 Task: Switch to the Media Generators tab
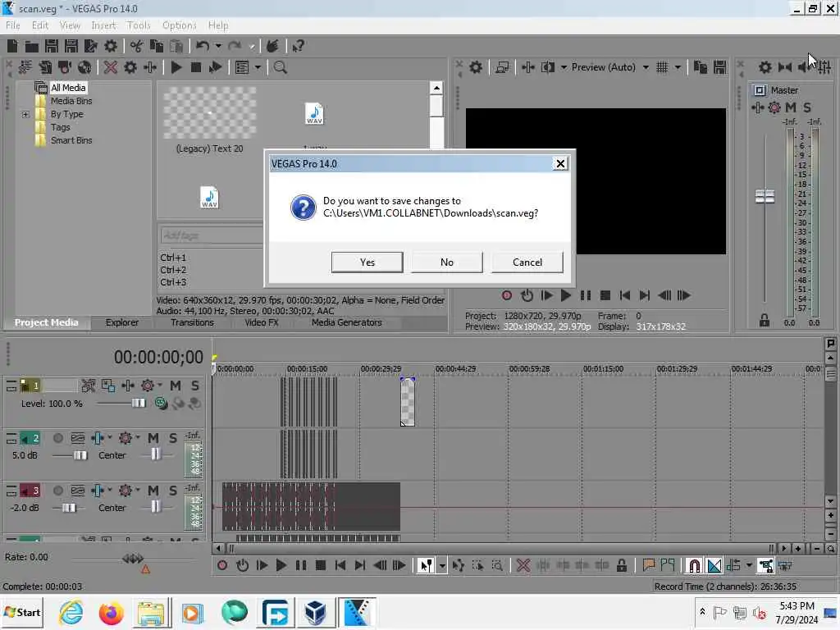(347, 322)
